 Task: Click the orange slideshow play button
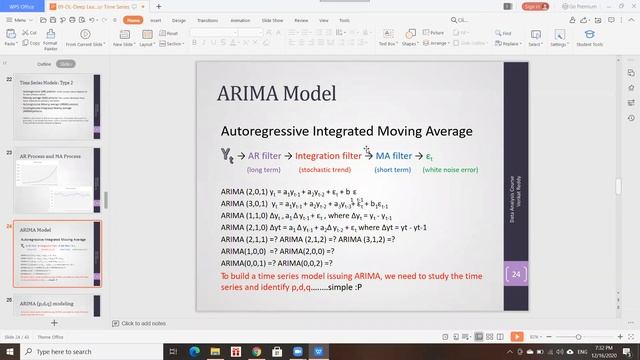click(517, 337)
